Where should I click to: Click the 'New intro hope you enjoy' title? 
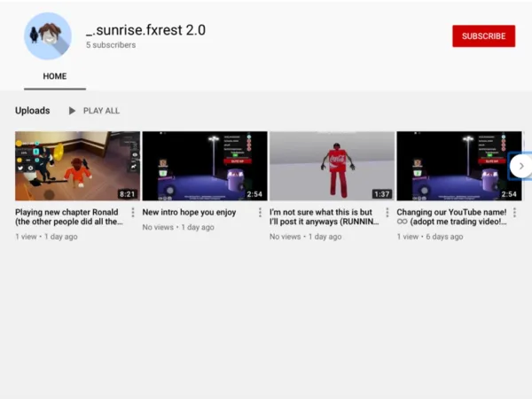pos(189,213)
